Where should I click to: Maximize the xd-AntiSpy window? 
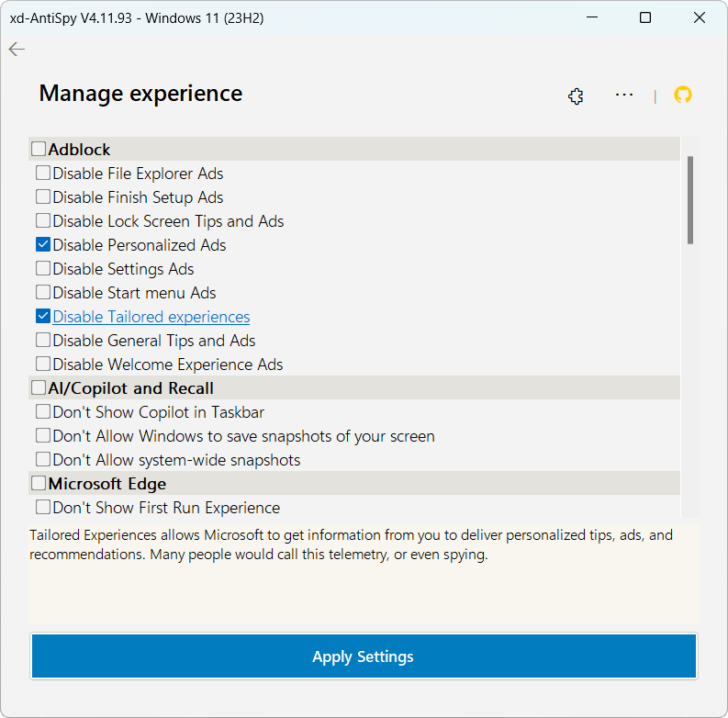coord(645,17)
